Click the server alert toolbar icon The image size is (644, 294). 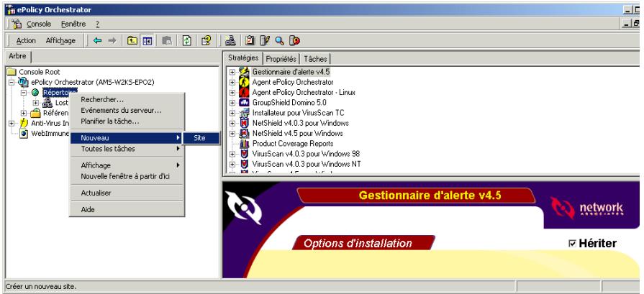point(294,40)
